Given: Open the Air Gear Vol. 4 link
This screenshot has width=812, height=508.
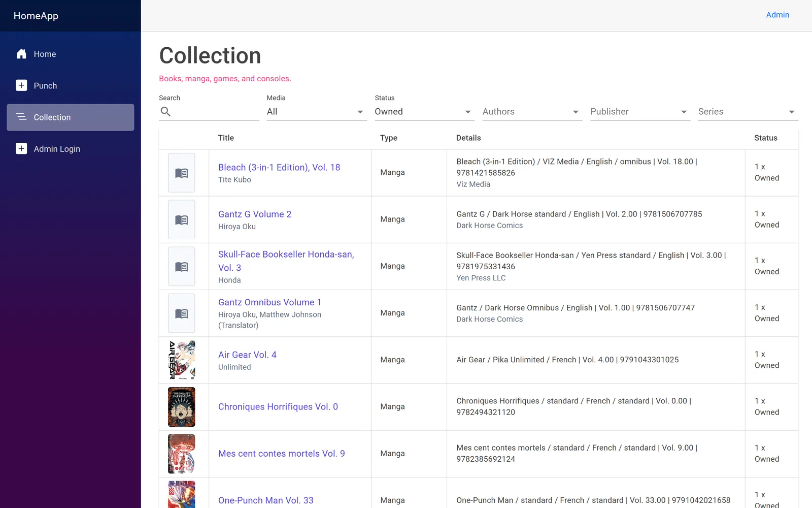Looking at the screenshot, I should pos(247,355).
